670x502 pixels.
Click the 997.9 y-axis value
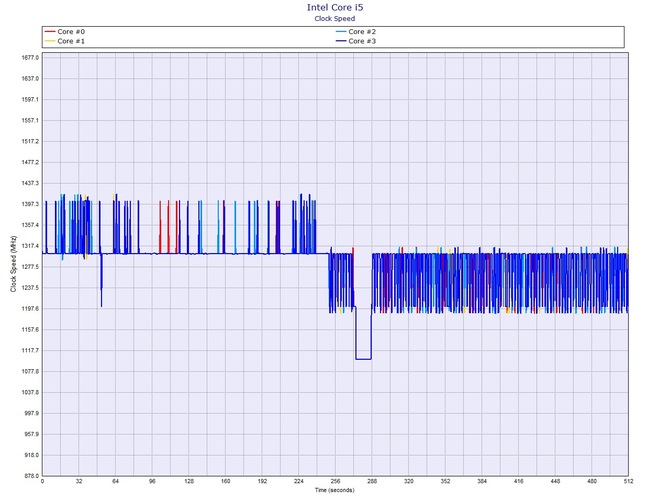(31, 414)
